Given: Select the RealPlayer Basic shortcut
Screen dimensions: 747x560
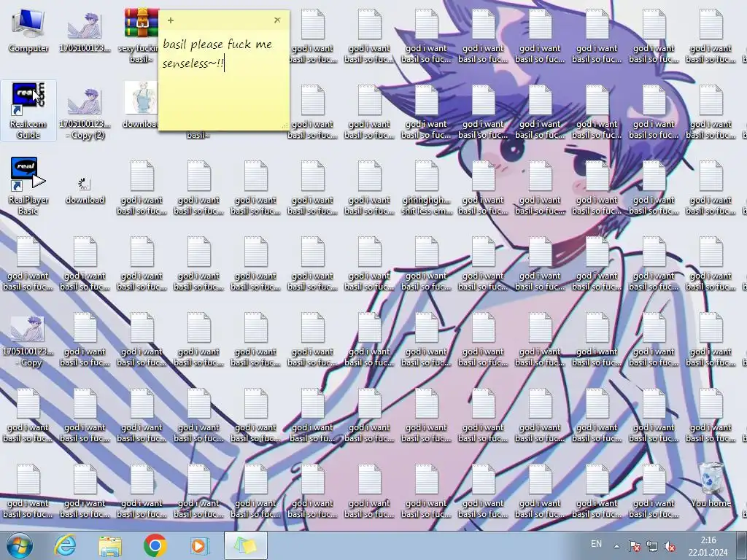Looking at the screenshot, I should [28, 187].
